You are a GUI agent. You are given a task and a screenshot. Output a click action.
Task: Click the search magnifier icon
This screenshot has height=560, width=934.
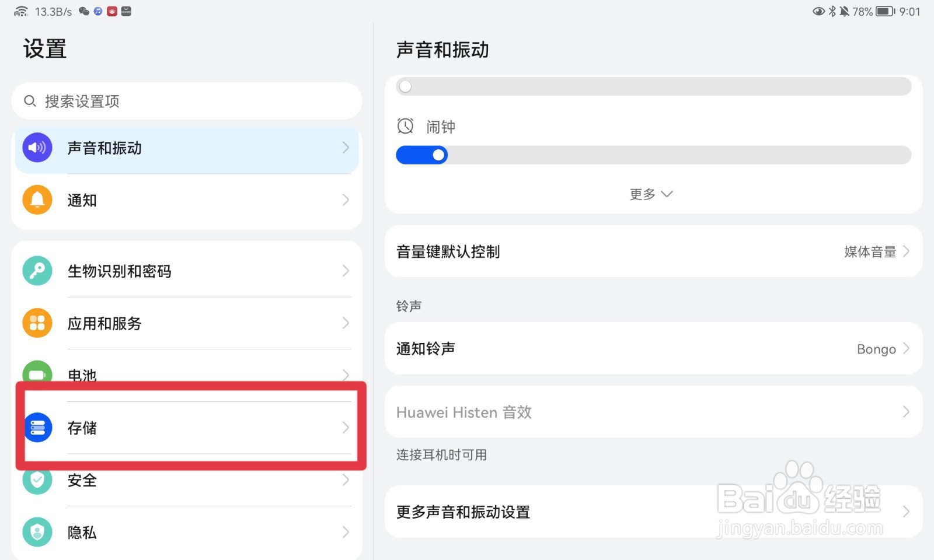tap(30, 101)
